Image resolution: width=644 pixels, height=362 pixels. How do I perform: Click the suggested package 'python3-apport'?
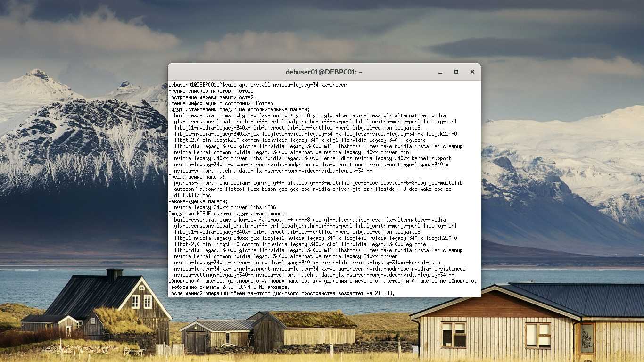pos(194,183)
